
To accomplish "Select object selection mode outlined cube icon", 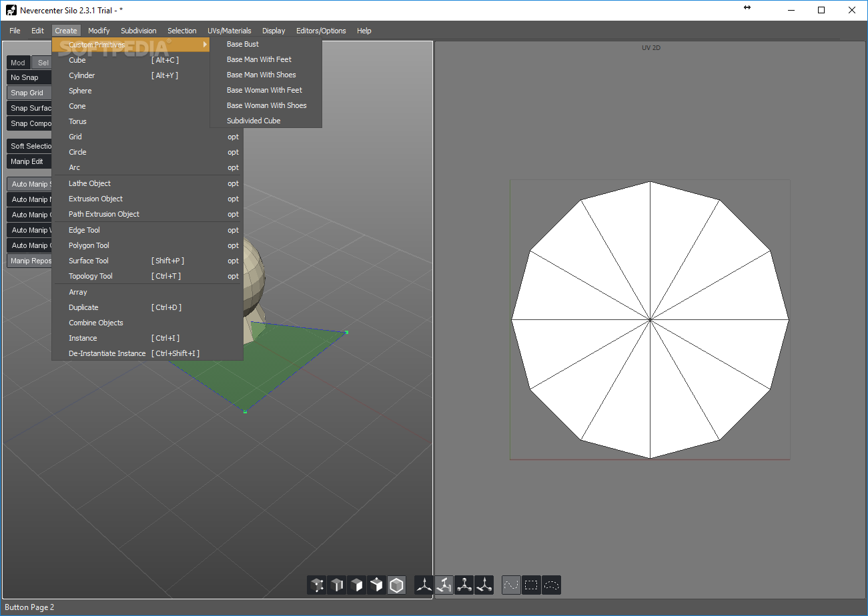I will 397,585.
